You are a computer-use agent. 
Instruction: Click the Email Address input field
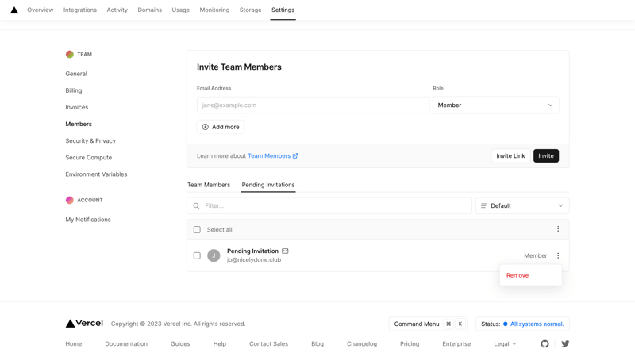313,105
